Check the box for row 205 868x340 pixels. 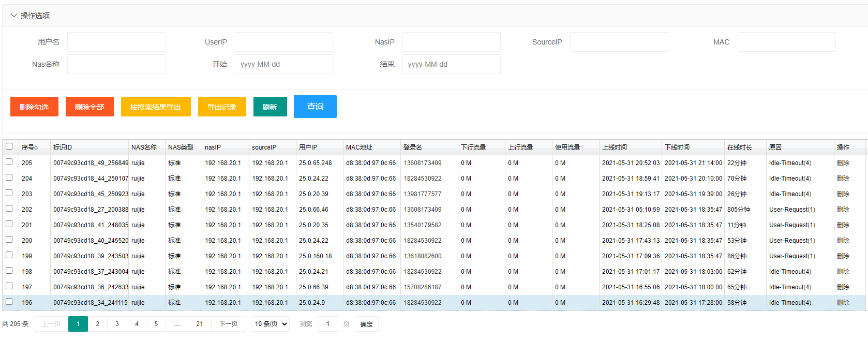(x=9, y=162)
